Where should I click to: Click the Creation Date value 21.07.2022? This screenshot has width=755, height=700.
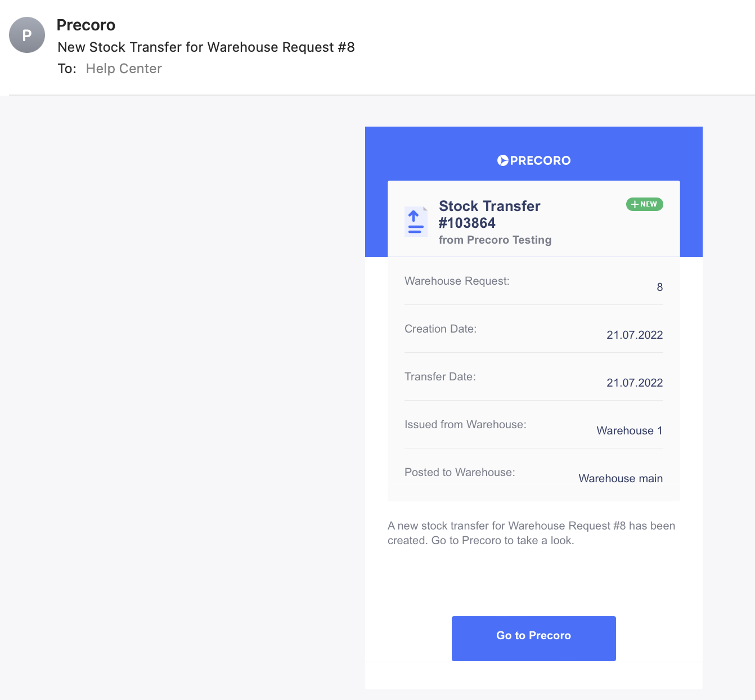(x=635, y=335)
